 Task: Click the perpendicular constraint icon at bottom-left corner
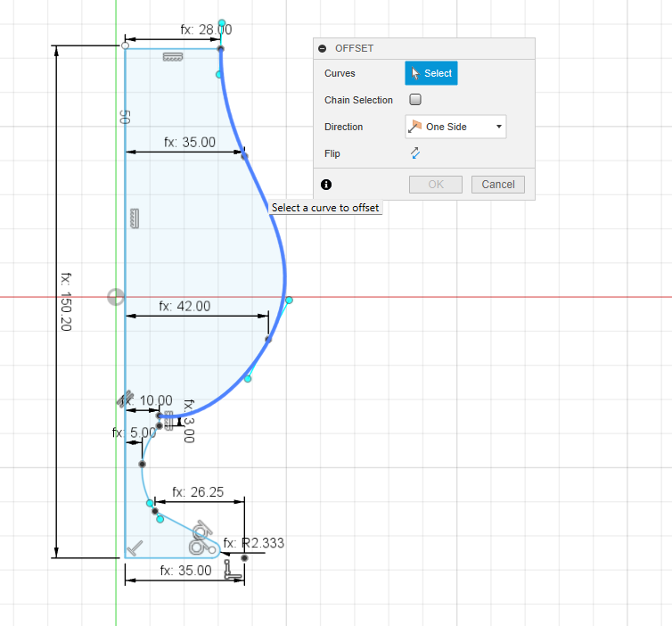click(135, 549)
